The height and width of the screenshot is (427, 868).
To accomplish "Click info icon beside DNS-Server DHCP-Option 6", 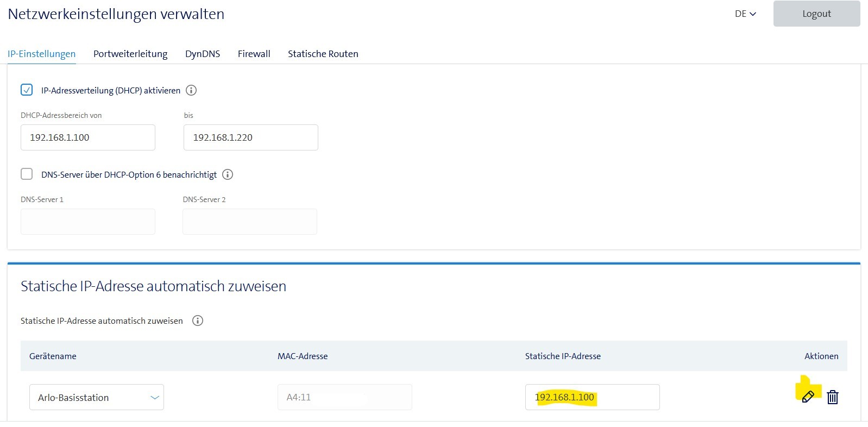I will coord(228,175).
